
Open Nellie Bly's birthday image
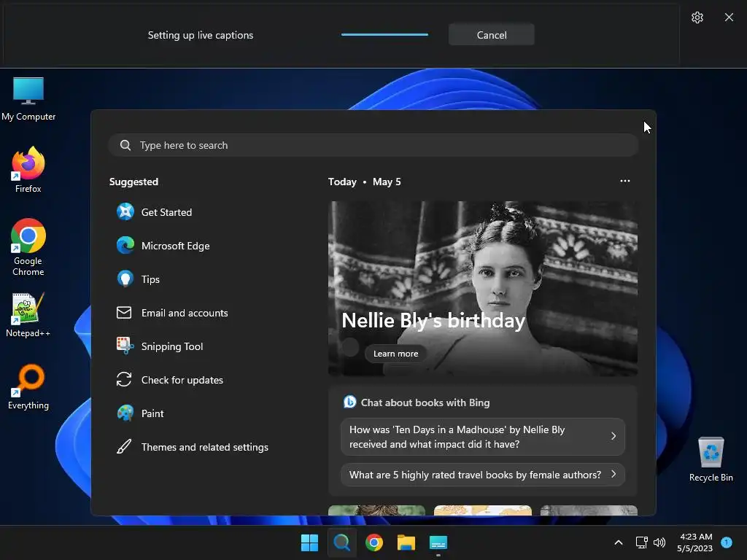pyautogui.click(x=483, y=289)
